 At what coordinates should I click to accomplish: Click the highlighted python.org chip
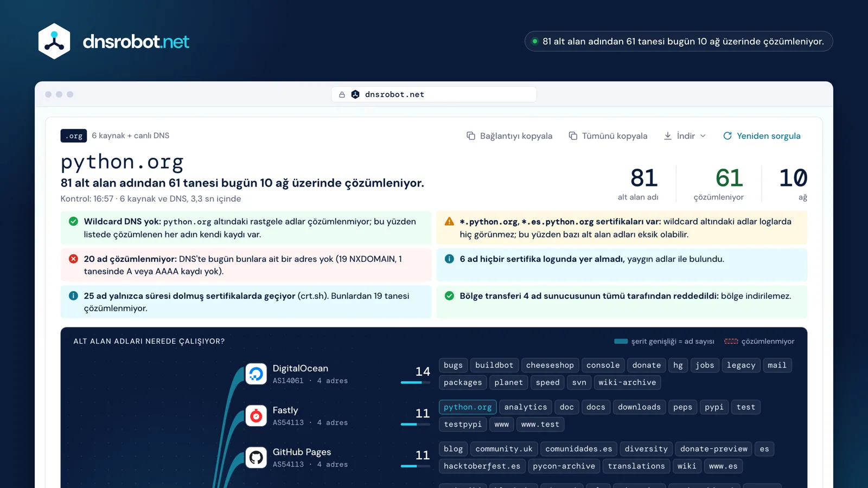pyautogui.click(x=468, y=407)
